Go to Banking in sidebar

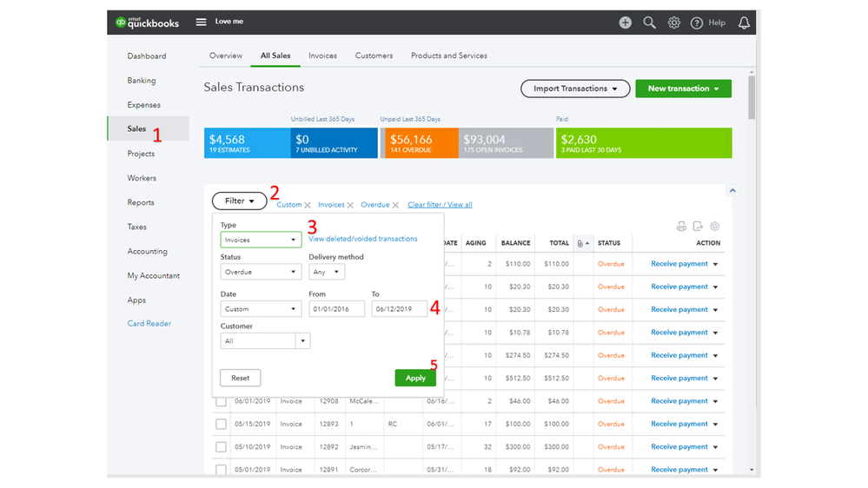pos(141,80)
